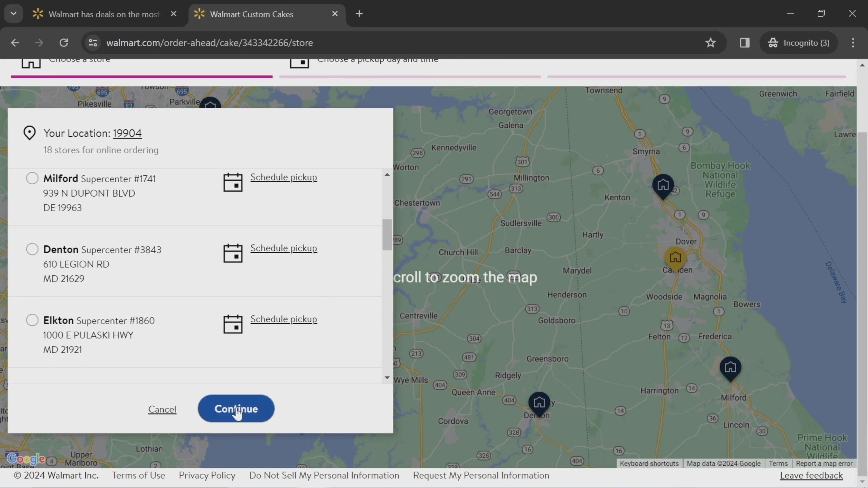Viewport: 868px width, 488px height.
Task: Click the store list scroll up arrow
Action: point(387,174)
